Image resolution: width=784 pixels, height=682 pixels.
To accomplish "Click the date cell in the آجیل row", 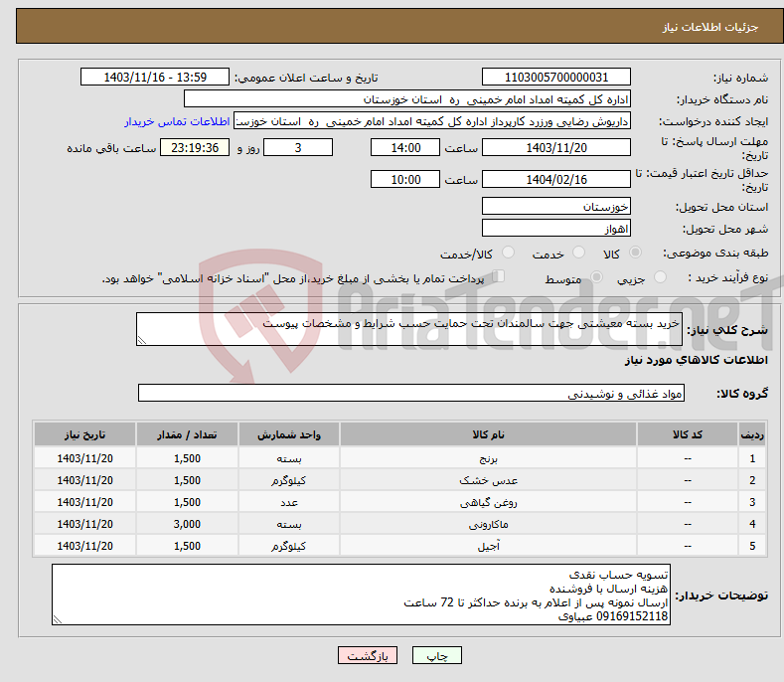I will pyautogui.click(x=84, y=546).
